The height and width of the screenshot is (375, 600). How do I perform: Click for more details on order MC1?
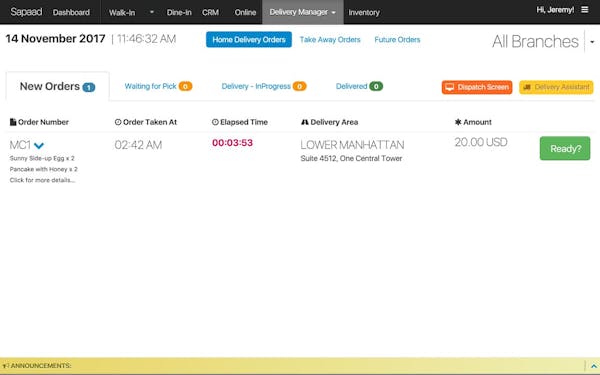(x=42, y=180)
